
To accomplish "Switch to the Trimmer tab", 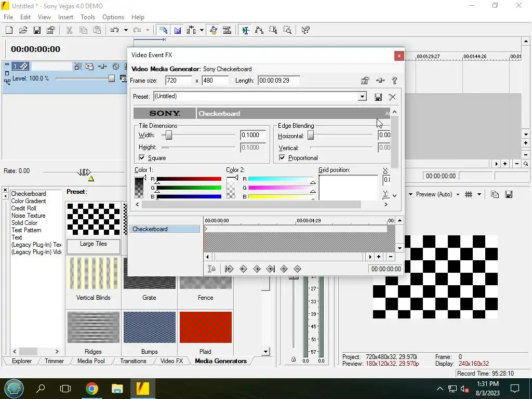I will click(x=54, y=361).
